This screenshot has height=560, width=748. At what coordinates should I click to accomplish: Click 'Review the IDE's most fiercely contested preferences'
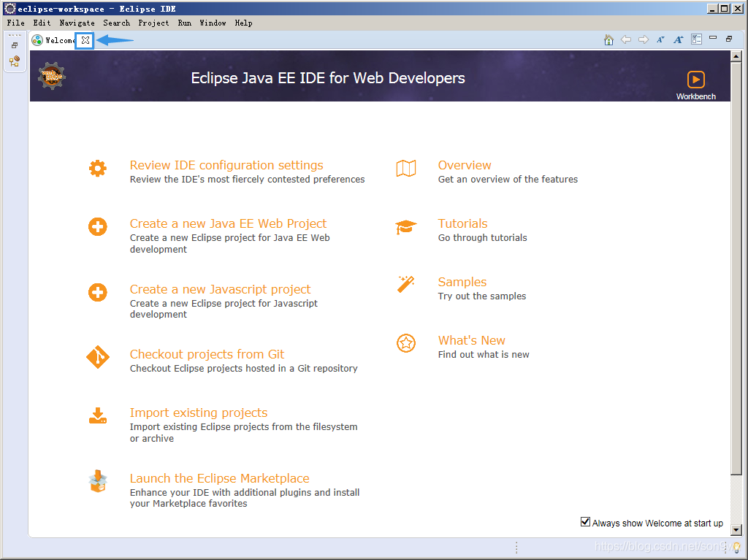click(247, 180)
